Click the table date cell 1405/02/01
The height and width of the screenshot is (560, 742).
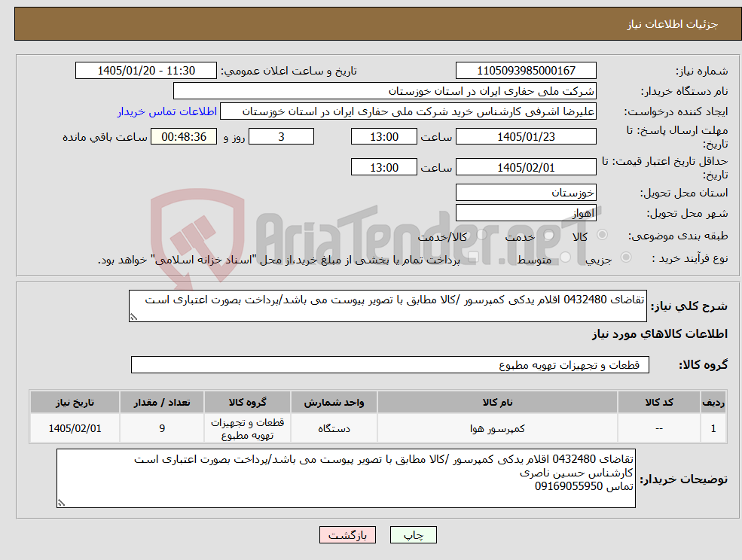point(75,428)
